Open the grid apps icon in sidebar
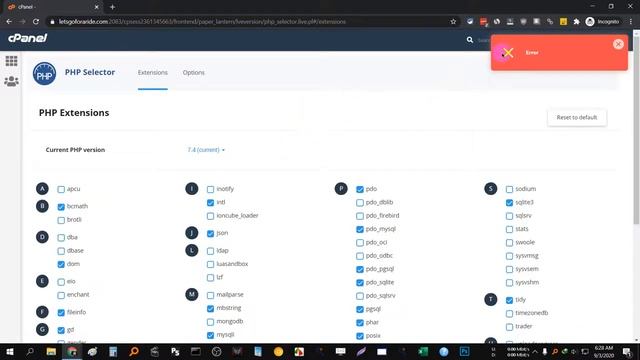 pos(11,61)
